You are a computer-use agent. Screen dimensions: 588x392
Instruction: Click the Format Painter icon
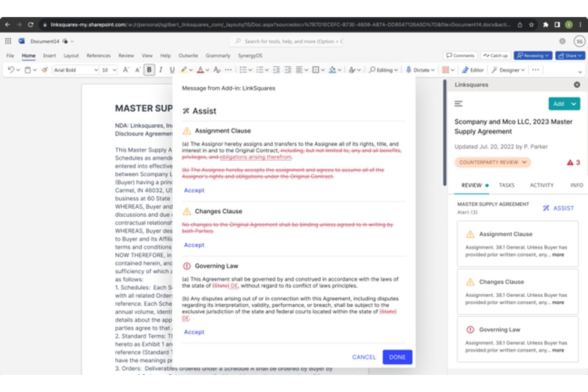(44, 70)
